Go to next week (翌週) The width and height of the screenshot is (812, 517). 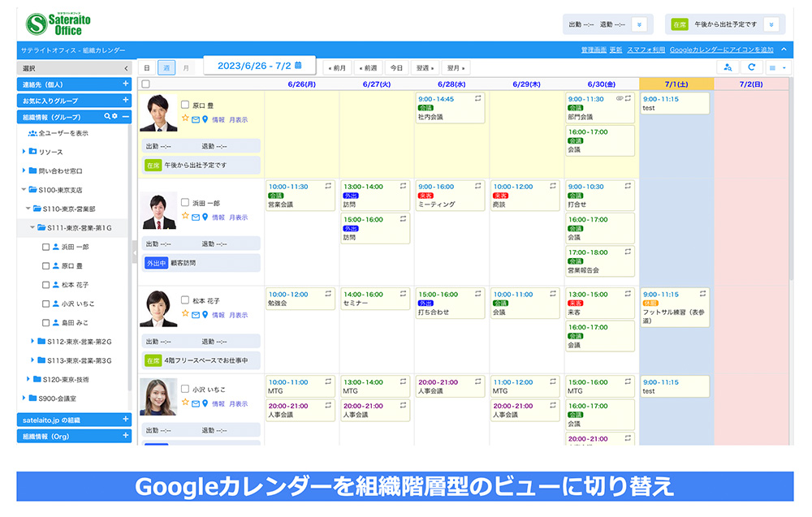[425, 68]
